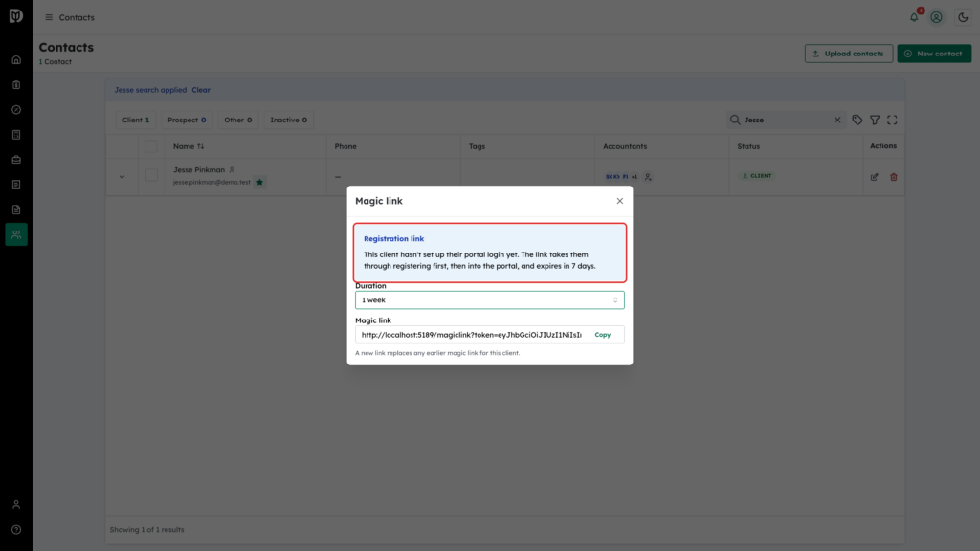Delete Jesse Pinkman with the trash icon

[894, 177]
